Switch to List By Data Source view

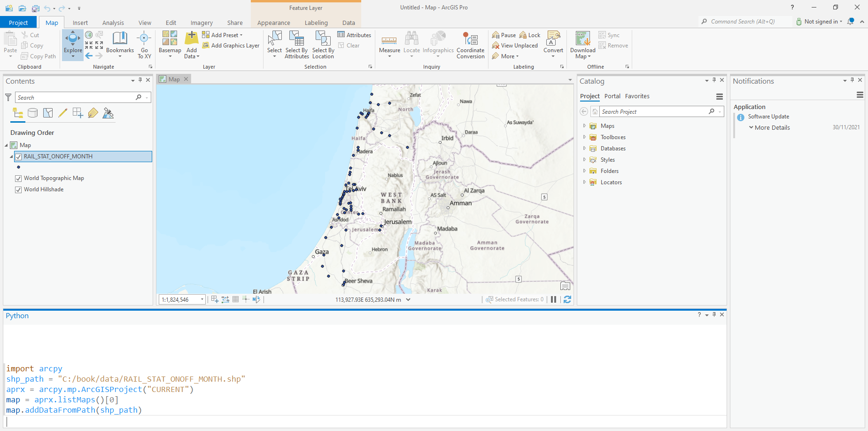[33, 113]
